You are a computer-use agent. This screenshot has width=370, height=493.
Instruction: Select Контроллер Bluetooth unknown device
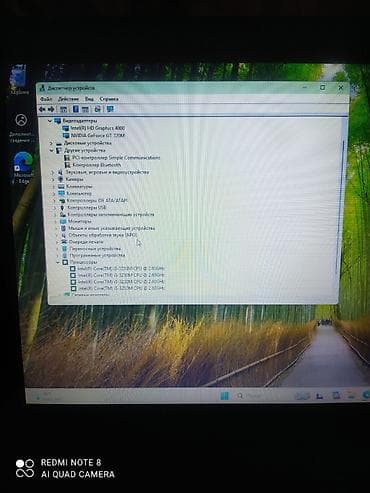(x=97, y=165)
